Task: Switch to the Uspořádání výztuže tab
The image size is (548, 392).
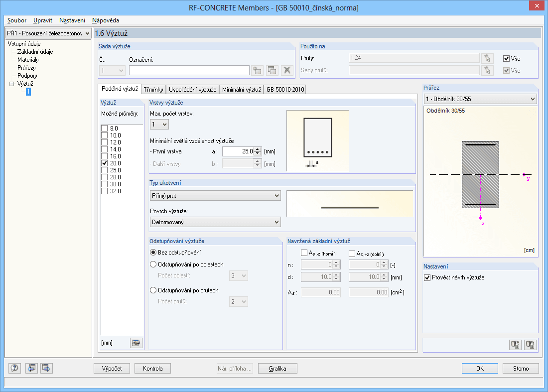Action: coord(193,90)
